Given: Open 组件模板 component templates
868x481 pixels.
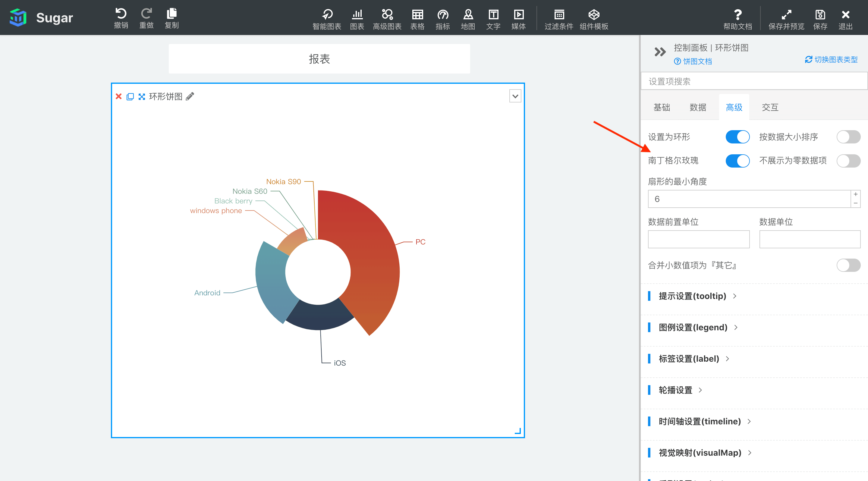Looking at the screenshot, I should [594, 19].
